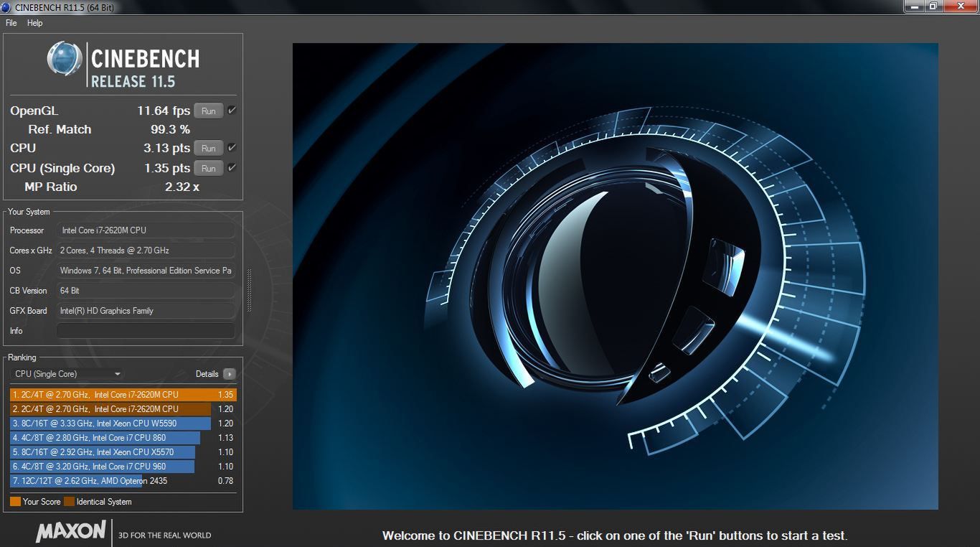Click the Details arrow button in Ranking
The image size is (980, 547).
229,374
